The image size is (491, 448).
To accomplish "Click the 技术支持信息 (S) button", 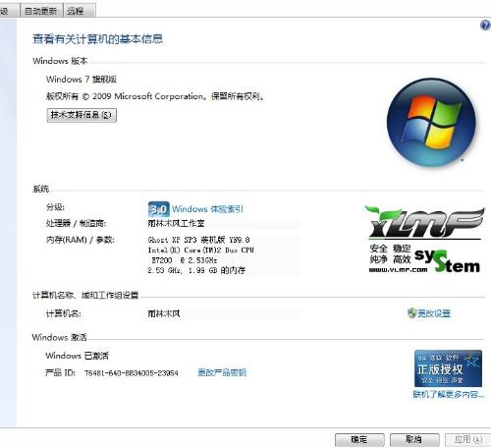I will pos(82,115).
